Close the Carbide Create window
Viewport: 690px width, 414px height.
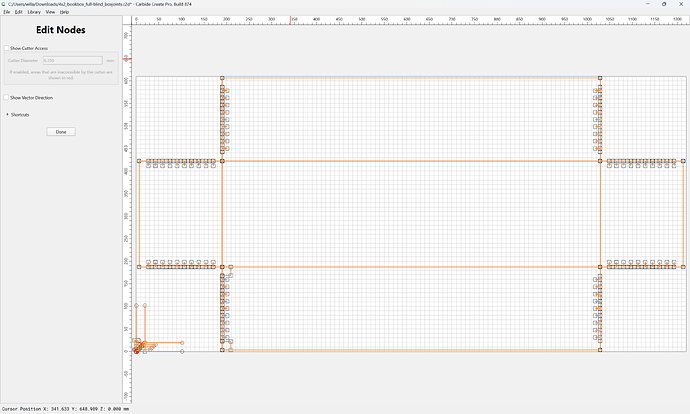[681, 4]
